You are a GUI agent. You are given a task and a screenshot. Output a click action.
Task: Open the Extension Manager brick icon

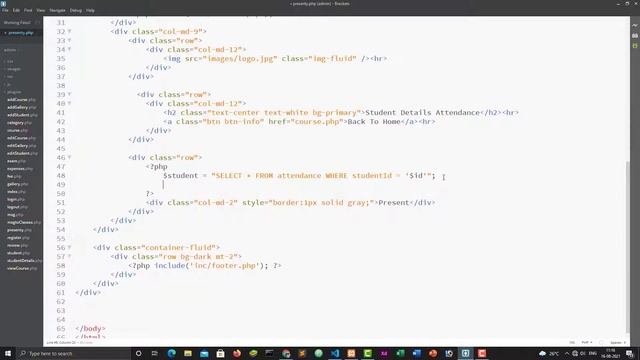[x=635, y=36]
